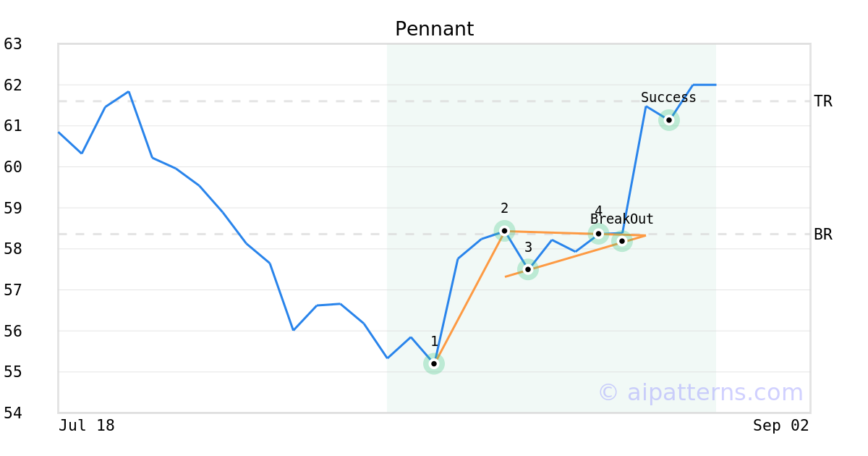Click the orange pennant convergence tip

(644, 235)
